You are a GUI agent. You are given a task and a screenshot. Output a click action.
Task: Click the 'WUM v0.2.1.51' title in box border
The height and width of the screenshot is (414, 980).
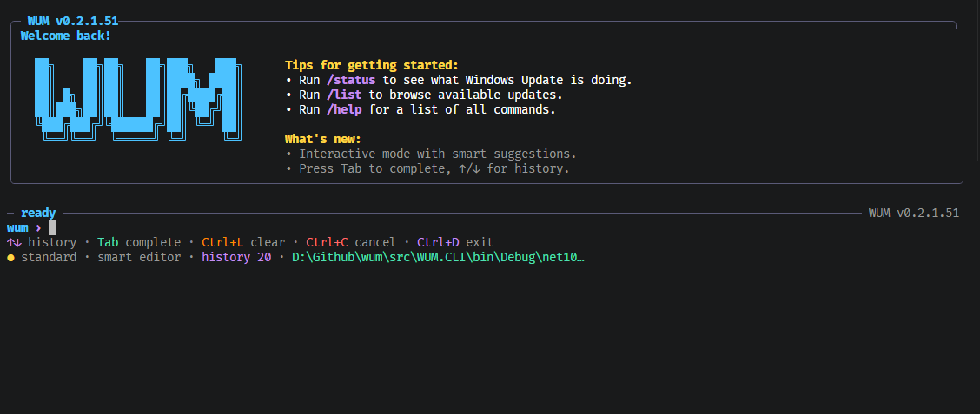[x=72, y=22]
